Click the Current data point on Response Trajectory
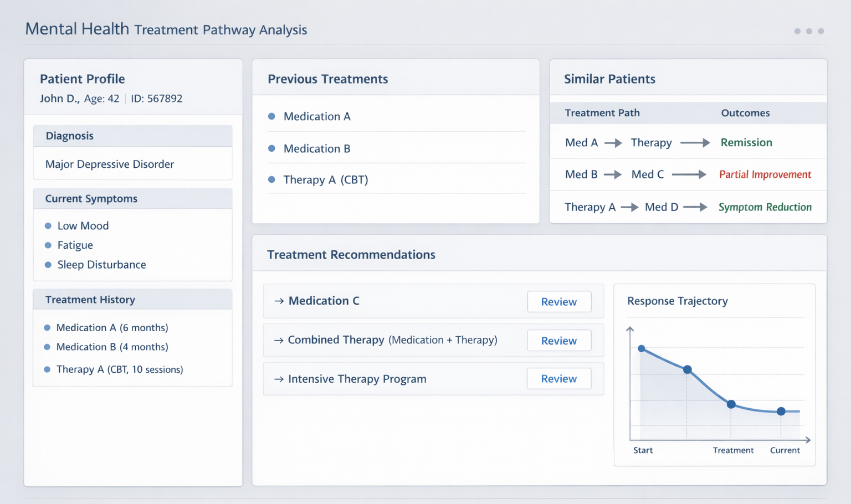851x504 pixels. pos(781,411)
